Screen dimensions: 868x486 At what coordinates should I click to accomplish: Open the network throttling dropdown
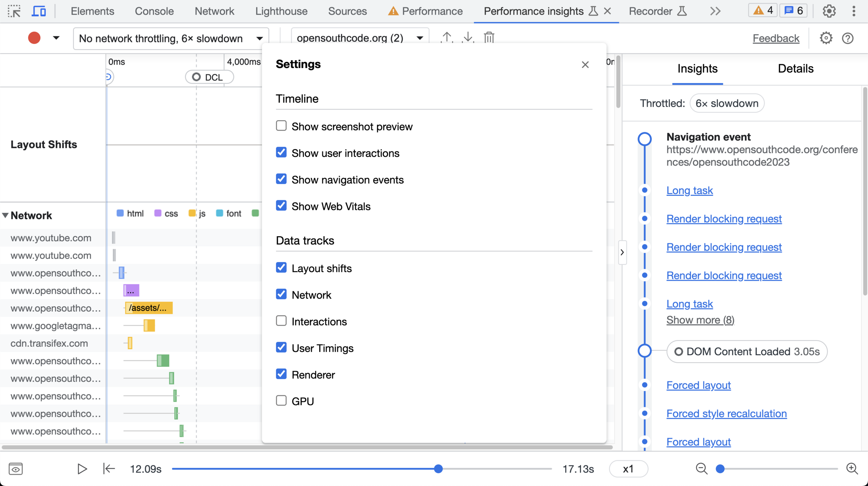coord(171,38)
